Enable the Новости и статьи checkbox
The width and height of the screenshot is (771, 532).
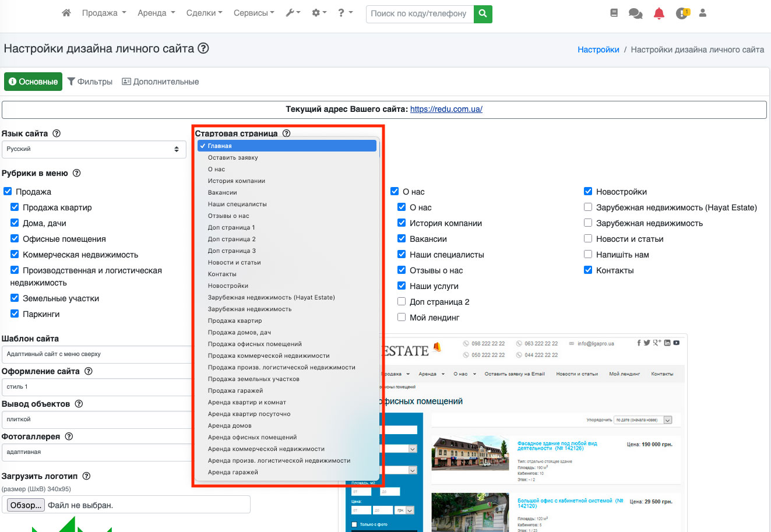coord(588,239)
